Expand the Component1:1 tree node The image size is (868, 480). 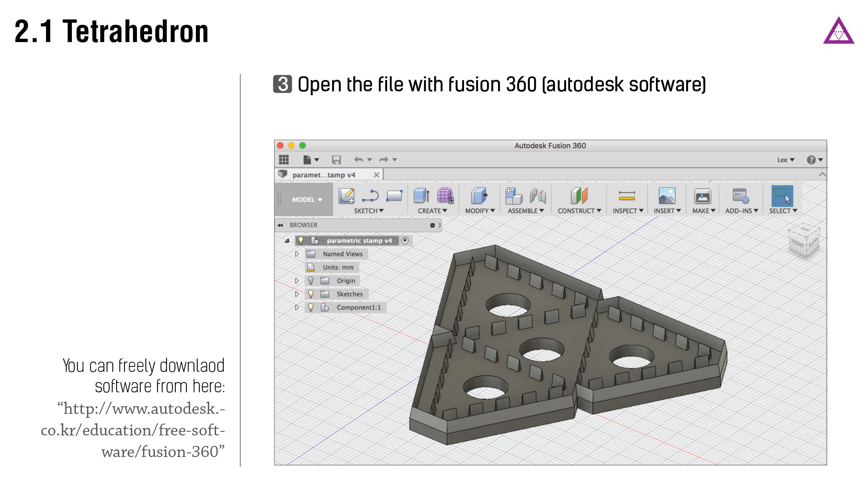[297, 307]
